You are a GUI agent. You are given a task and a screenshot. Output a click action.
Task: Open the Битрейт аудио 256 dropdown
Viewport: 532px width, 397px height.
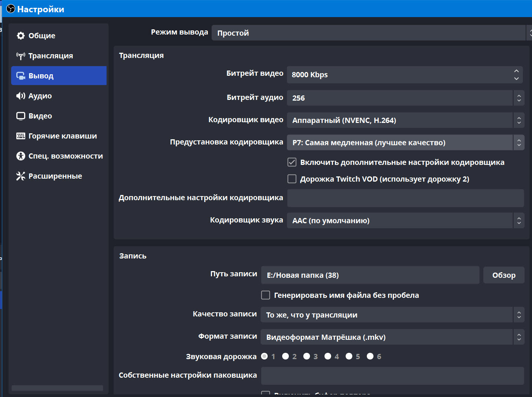point(405,98)
